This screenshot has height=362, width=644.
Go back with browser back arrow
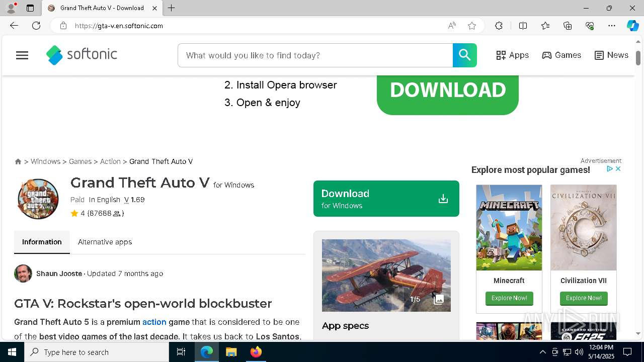[x=14, y=26]
